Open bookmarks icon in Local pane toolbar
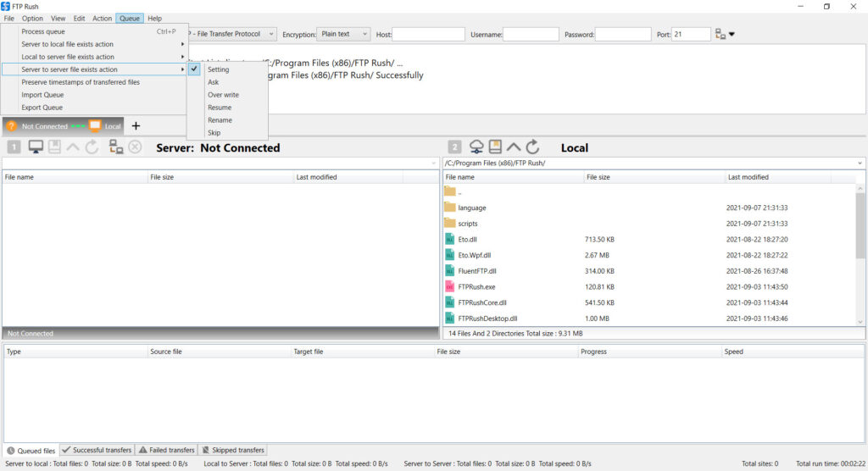 (495, 147)
